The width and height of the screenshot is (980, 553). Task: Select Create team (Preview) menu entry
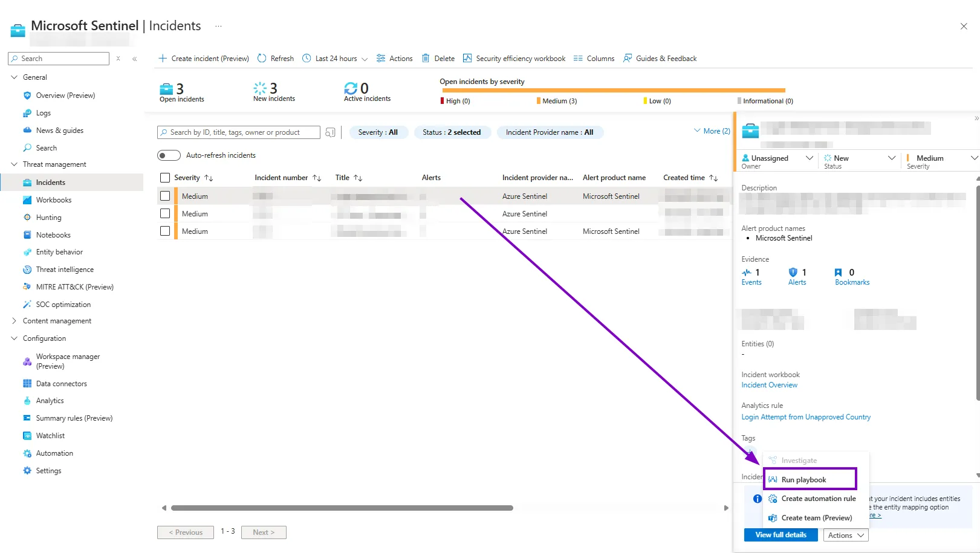click(816, 518)
